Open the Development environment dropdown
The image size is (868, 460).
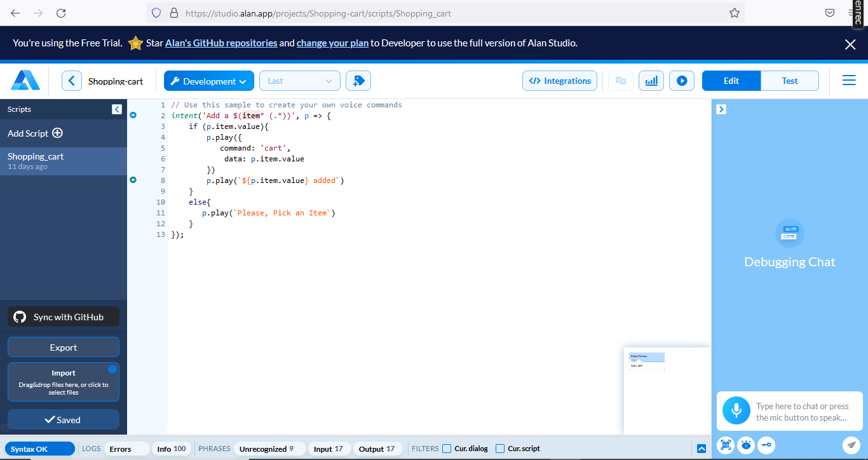click(x=209, y=81)
